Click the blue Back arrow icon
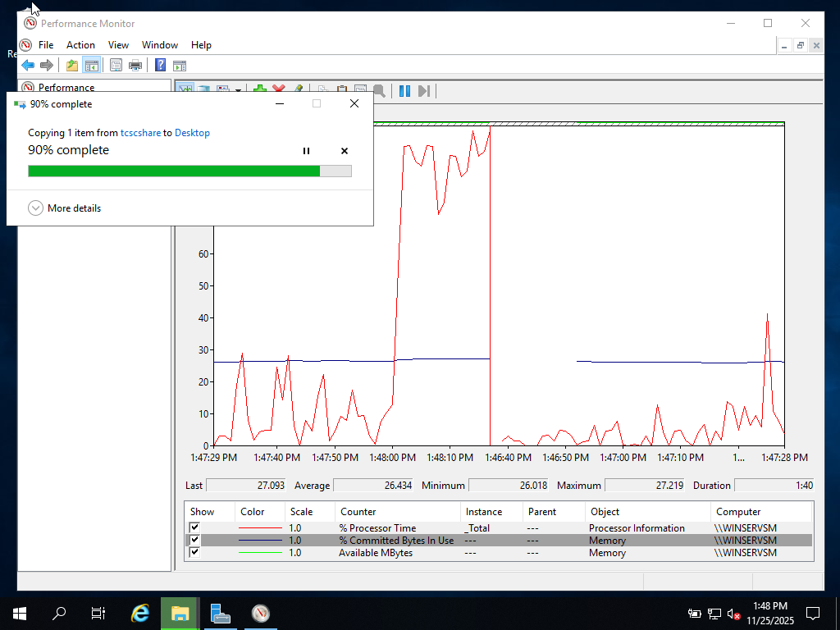840x630 pixels. [x=27, y=66]
